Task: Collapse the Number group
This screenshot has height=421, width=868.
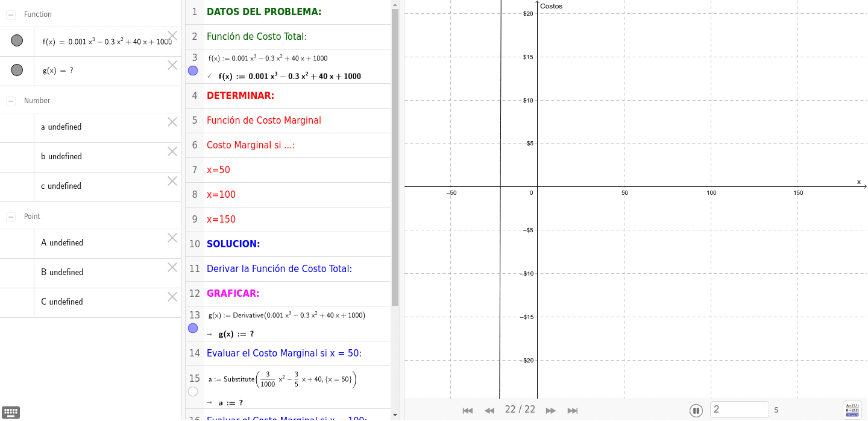Action: click(11, 101)
